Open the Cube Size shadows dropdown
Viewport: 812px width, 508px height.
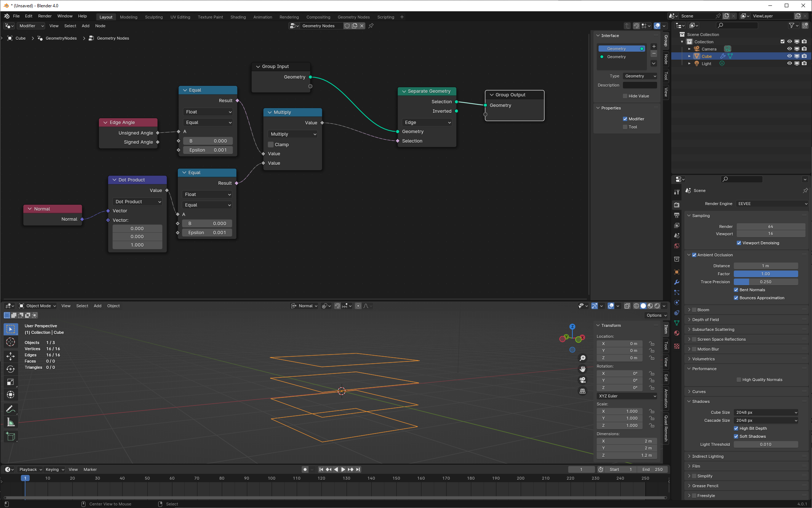766,412
